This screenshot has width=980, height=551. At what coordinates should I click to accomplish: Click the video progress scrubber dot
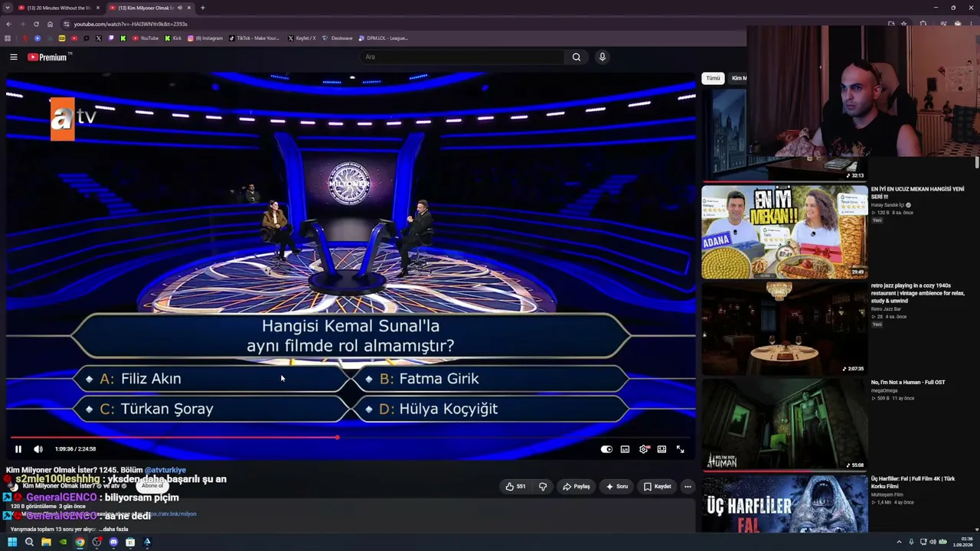point(337,438)
